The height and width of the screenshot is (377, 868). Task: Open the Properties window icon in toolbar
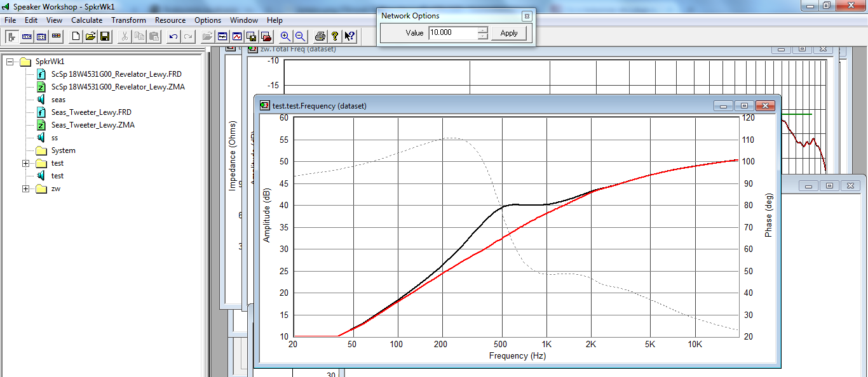tap(222, 36)
